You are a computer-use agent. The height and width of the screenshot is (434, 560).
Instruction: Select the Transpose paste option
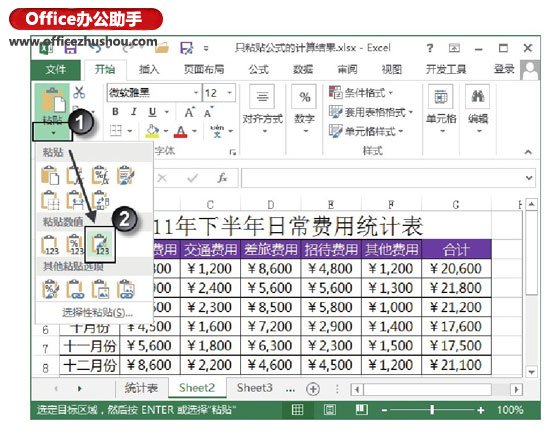(x=100, y=200)
